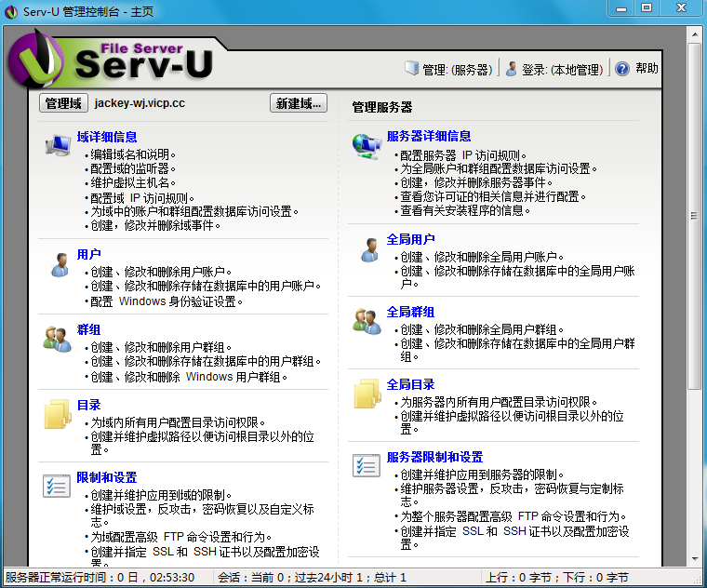Image resolution: width=707 pixels, height=588 pixels.
Task: Open the 群组 link
Action: coord(88,329)
